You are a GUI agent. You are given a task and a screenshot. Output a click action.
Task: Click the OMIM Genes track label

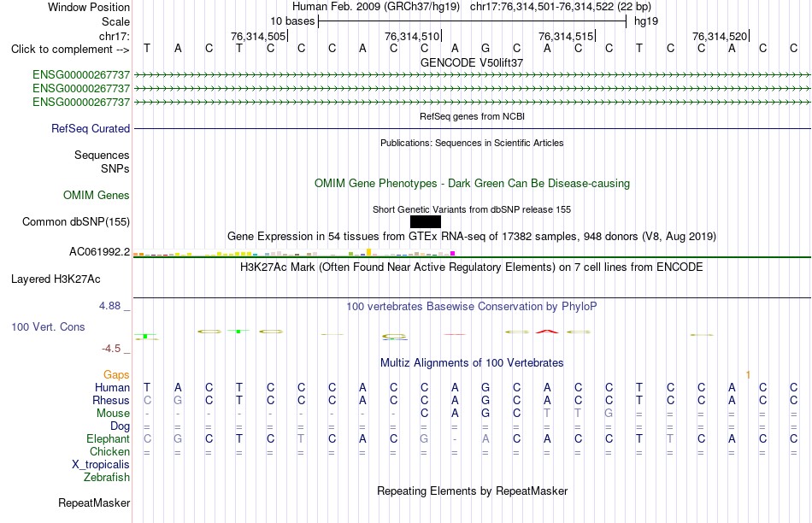tap(97, 195)
